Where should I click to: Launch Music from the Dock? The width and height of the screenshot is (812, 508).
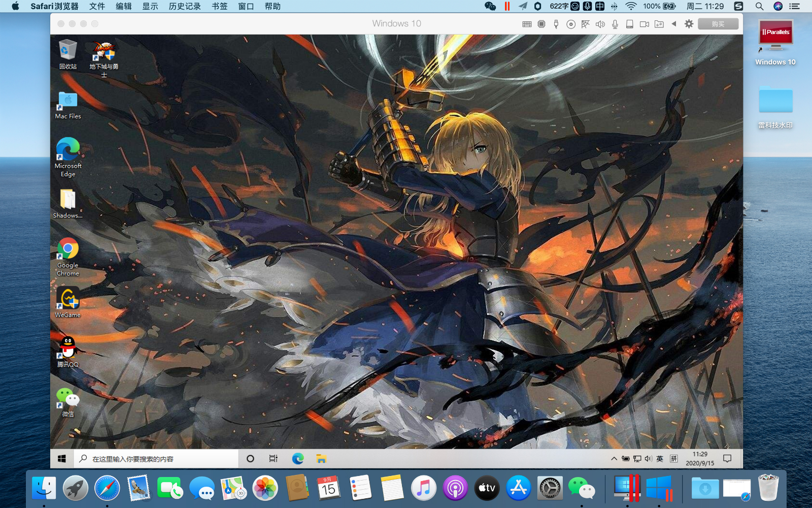[423, 488]
